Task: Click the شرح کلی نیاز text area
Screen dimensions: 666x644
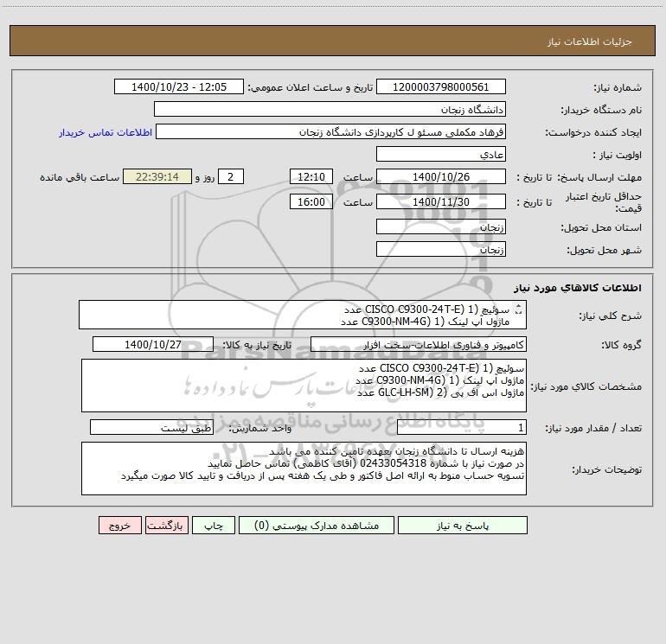Action: pyautogui.click(x=303, y=315)
